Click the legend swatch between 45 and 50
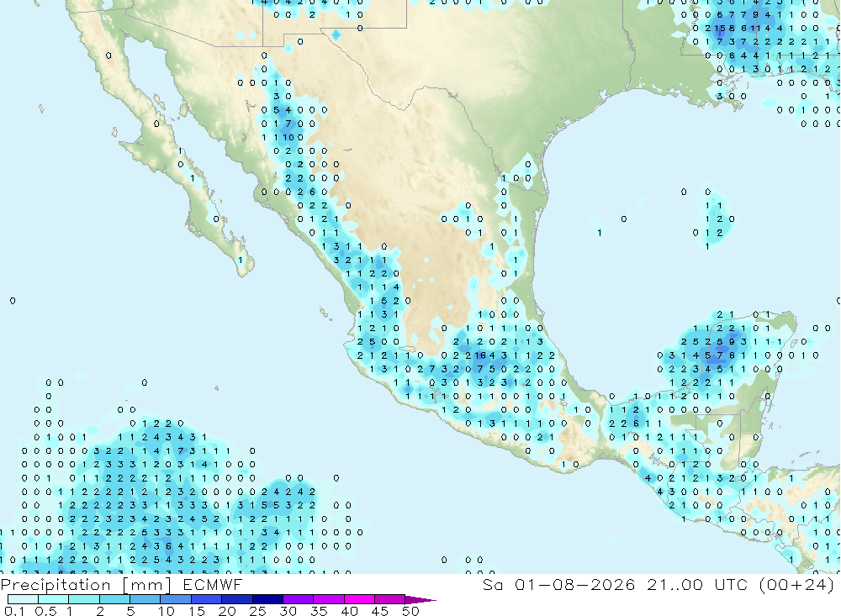 point(390,599)
